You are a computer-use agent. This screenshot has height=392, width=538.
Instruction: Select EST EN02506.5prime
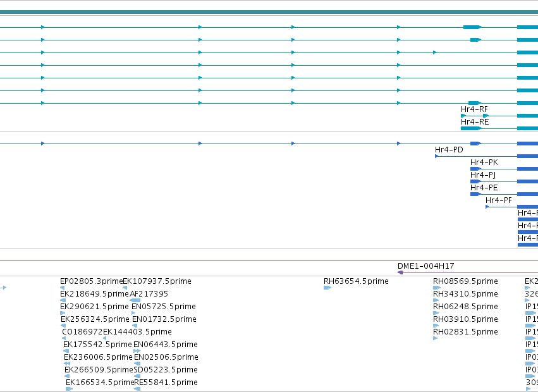click(166, 357)
